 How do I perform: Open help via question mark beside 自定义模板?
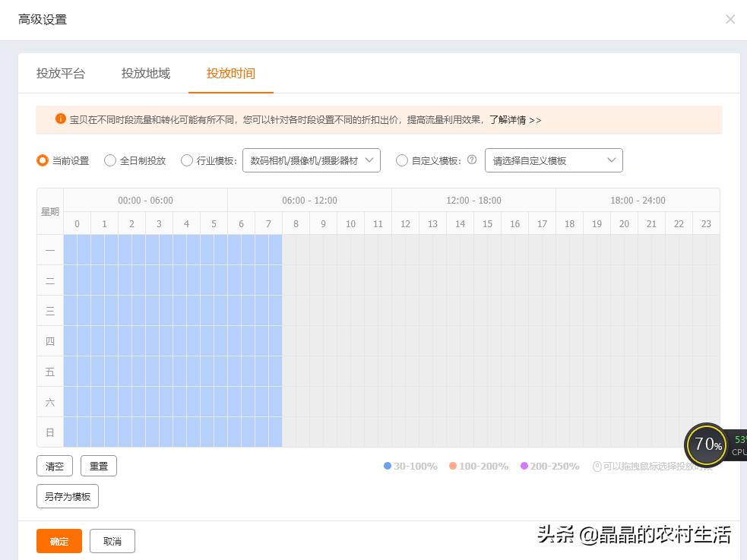click(x=472, y=160)
